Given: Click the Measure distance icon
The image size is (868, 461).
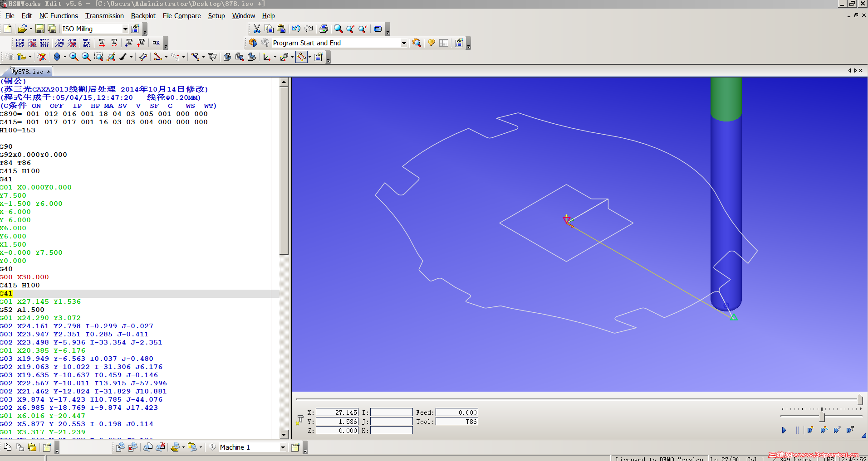Looking at the screenshot, I should click(143, 57).
